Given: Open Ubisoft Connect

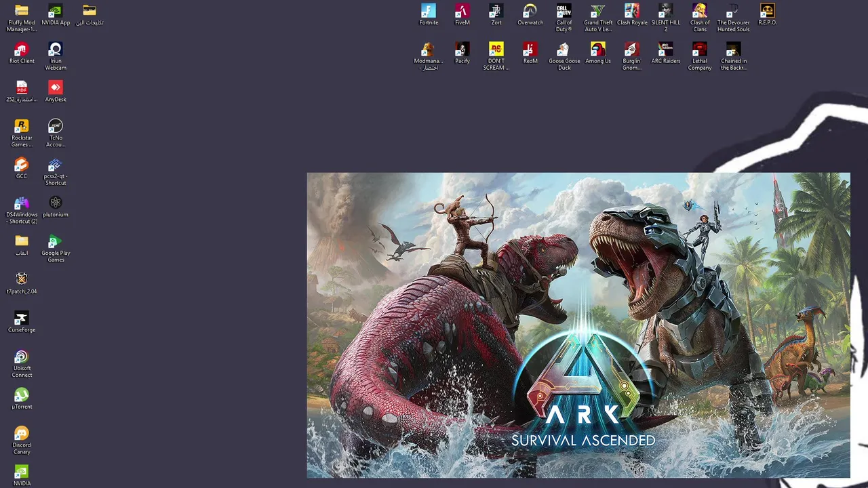Looking at the screenshot, I should click(x=22, y=357).
